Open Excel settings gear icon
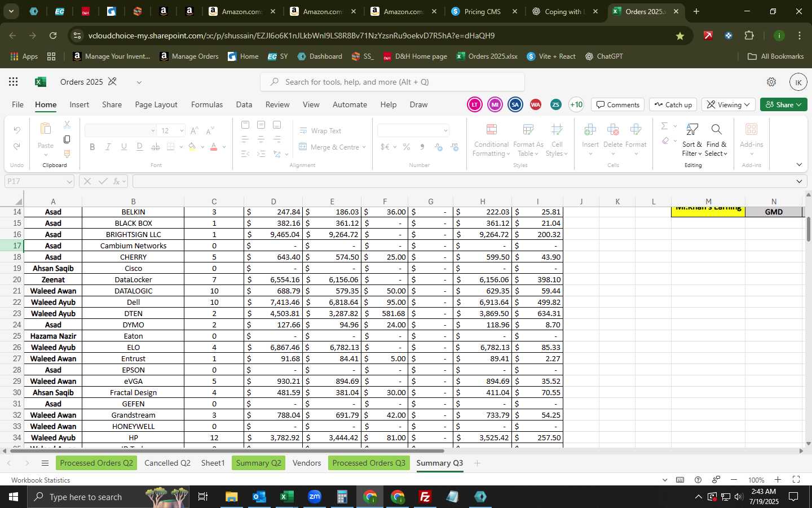 click(x=771, y=82)
